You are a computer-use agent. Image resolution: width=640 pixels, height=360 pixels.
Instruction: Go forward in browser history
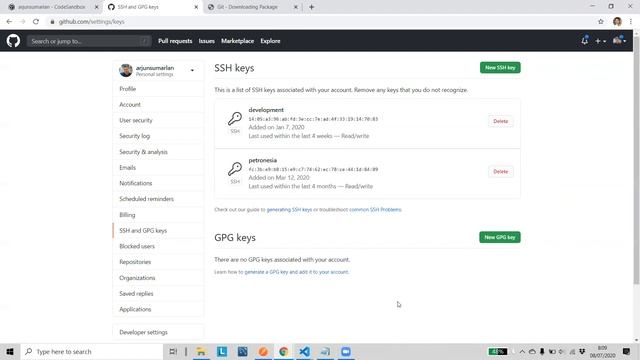[x=22, y=22]
